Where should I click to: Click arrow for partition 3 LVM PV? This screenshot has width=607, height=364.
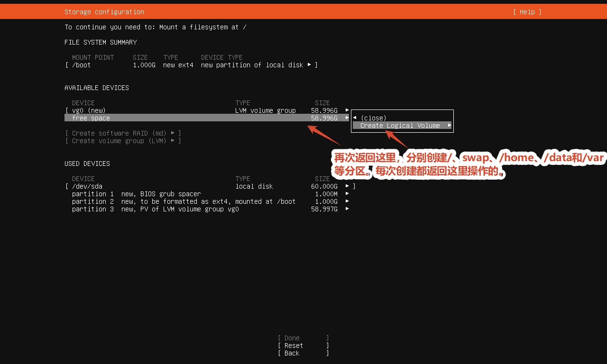(347, 209)
